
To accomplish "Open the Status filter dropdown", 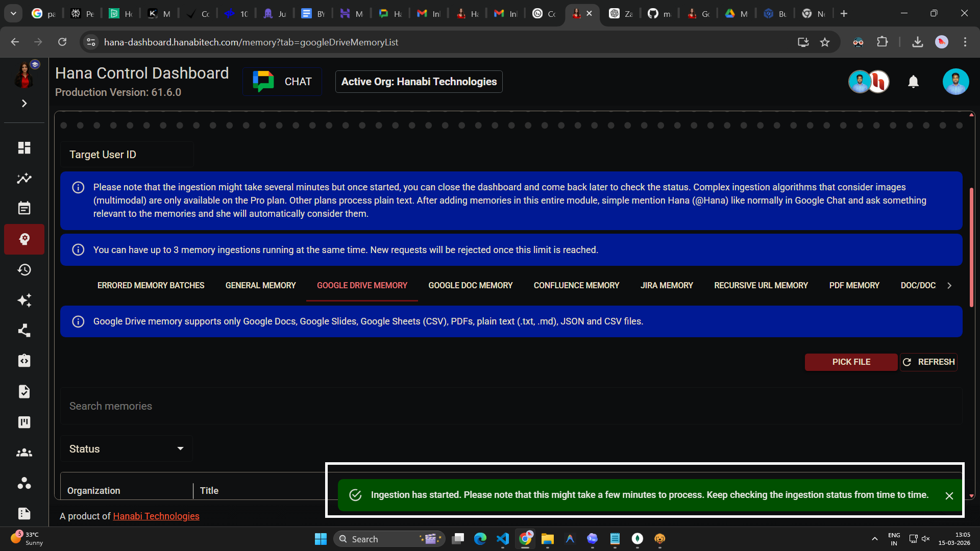I will click(126, 448).
